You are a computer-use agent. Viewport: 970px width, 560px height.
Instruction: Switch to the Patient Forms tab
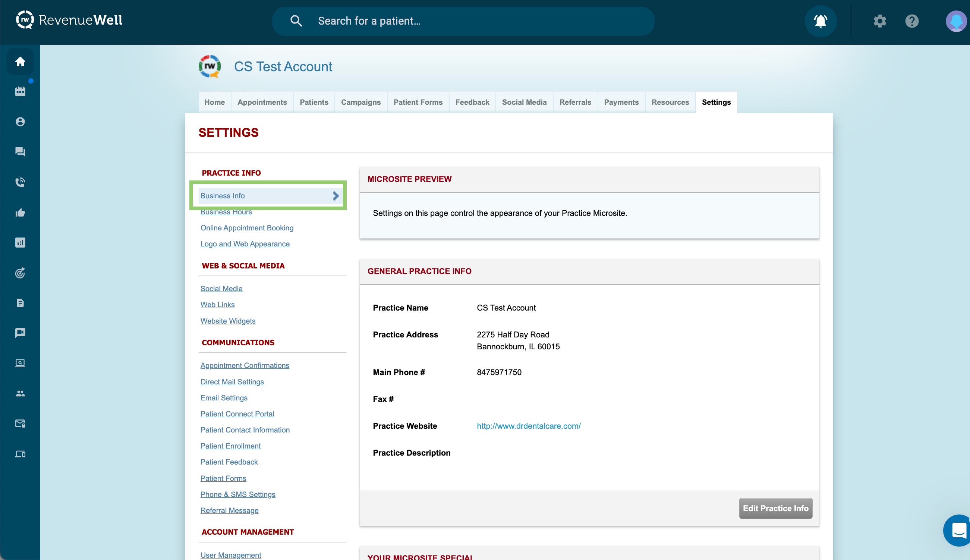coord(418,102)
